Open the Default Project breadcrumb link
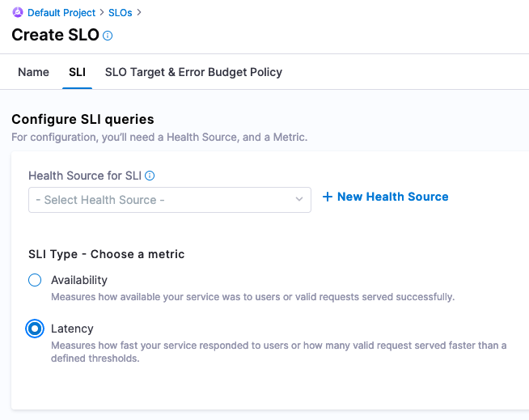This screenshot has width=529, height=420. point(61,13)
